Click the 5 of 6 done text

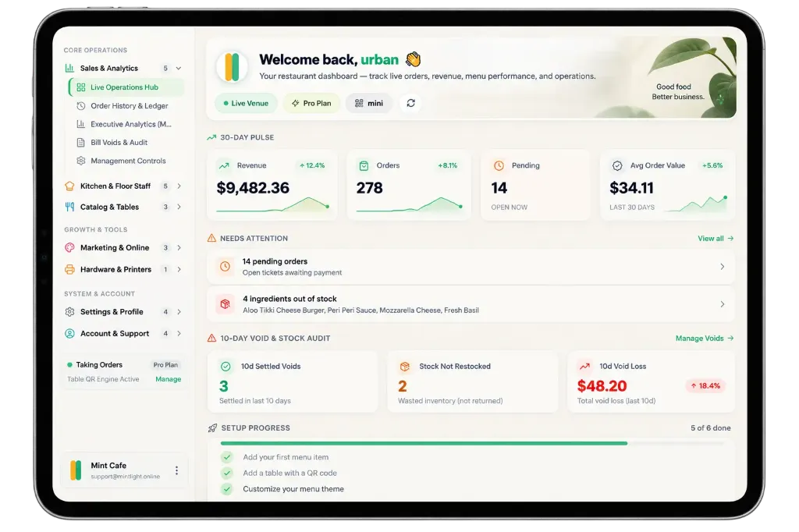click(710, 428)
